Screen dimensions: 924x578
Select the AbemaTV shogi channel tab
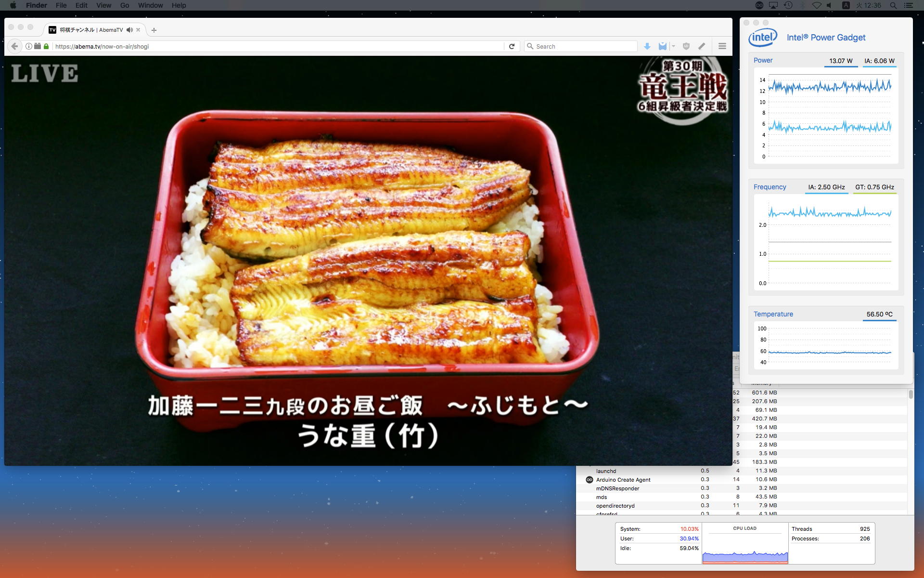90,30
